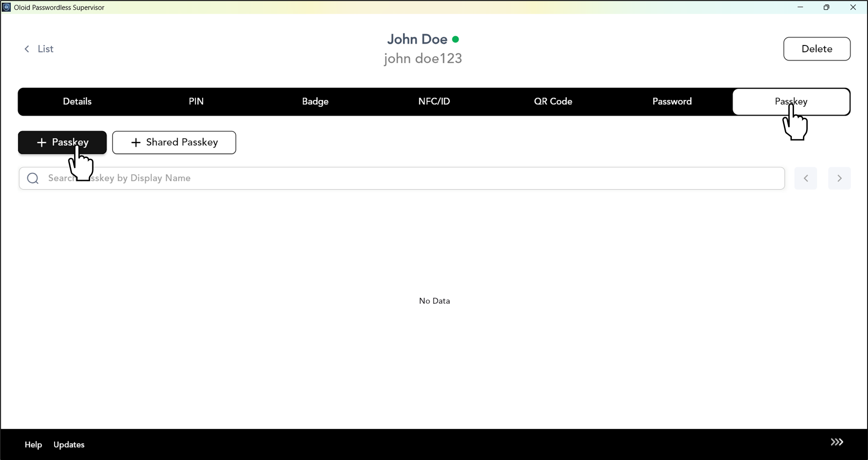The height and width of the screenshot is (460, 868).
Task: Switch to the QR Code tab
Action: click(553, 102)
